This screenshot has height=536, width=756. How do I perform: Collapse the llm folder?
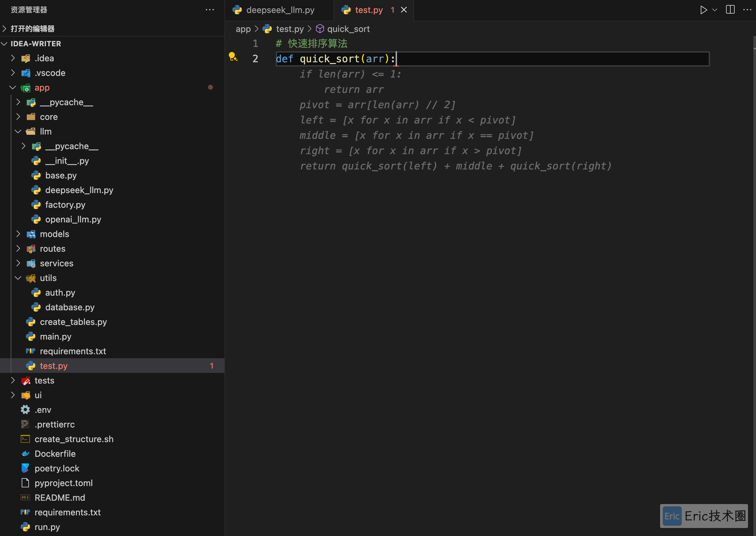click(x=112, y=132)
